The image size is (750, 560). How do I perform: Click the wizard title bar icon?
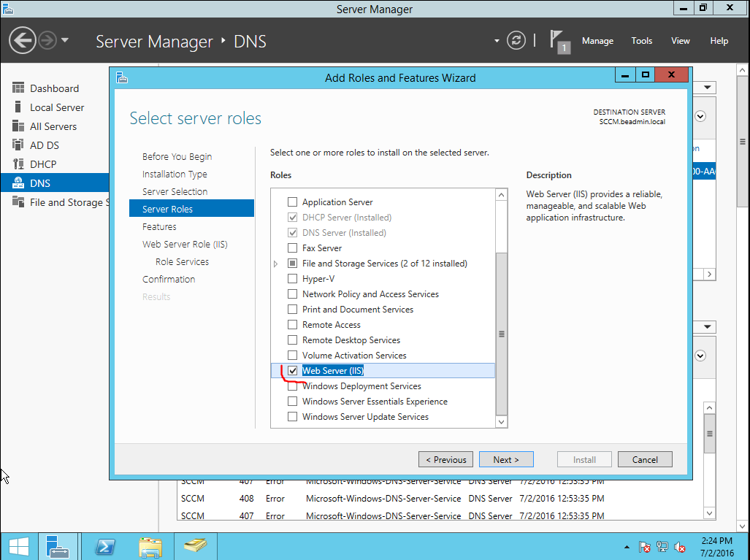point(122,77)
